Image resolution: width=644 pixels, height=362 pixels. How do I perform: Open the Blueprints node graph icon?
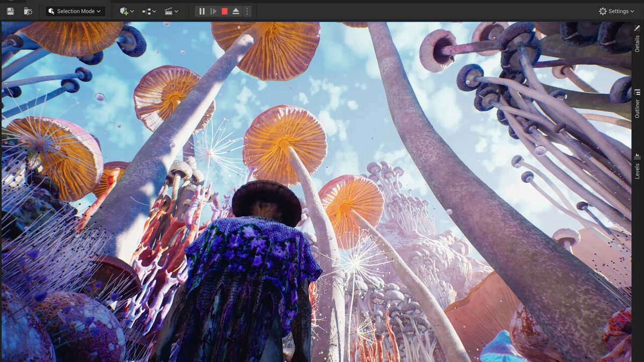point(147,11)
